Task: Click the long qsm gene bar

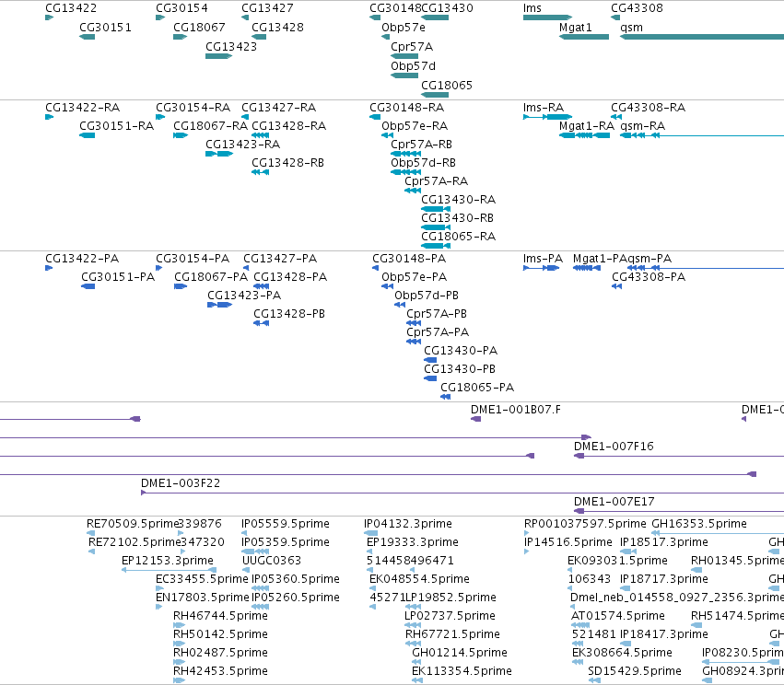Action: (x=702, y=37)
